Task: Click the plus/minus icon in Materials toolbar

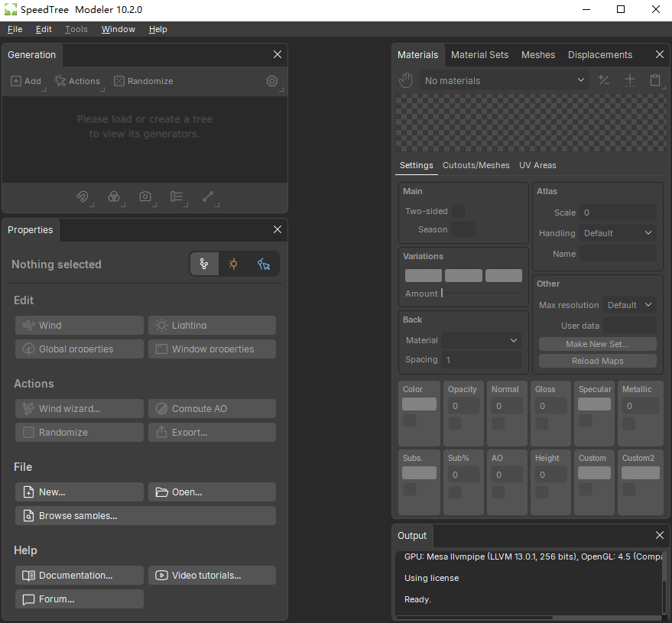Action: 604,80
